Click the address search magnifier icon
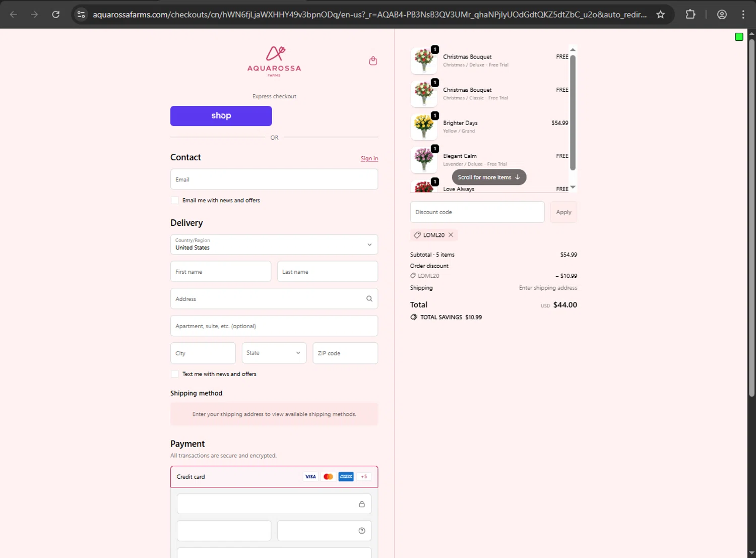 (x=369, y=299)
